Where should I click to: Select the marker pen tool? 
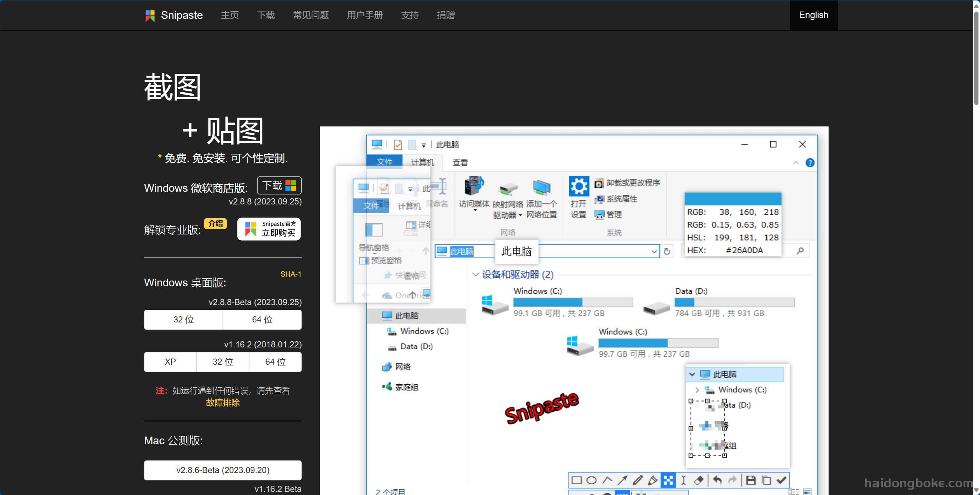(653, 480)
